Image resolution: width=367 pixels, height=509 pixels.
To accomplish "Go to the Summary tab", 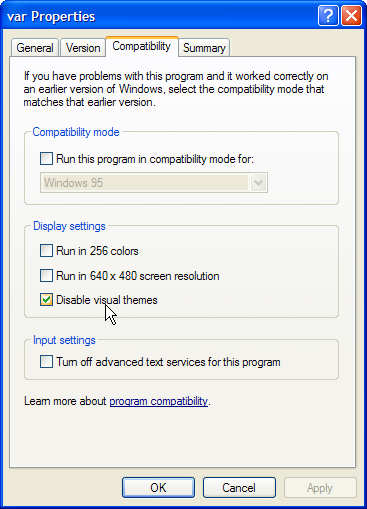I will (204, 48).
